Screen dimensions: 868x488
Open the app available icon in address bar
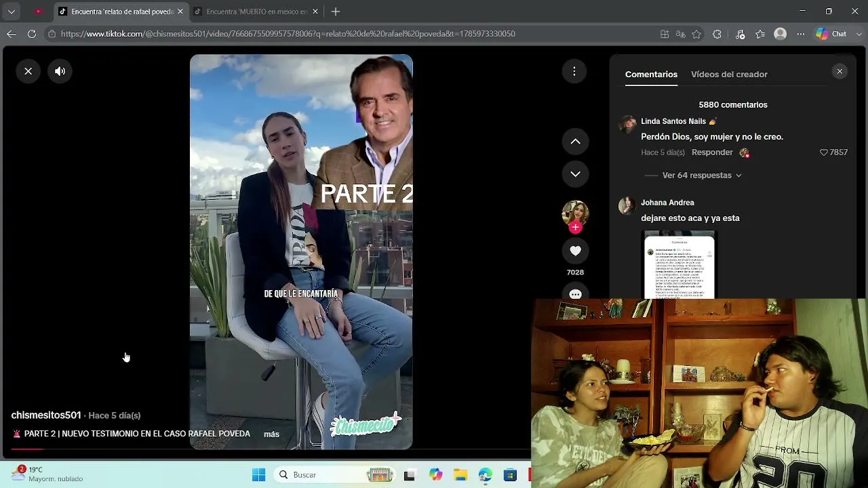(x=665, y=34)
